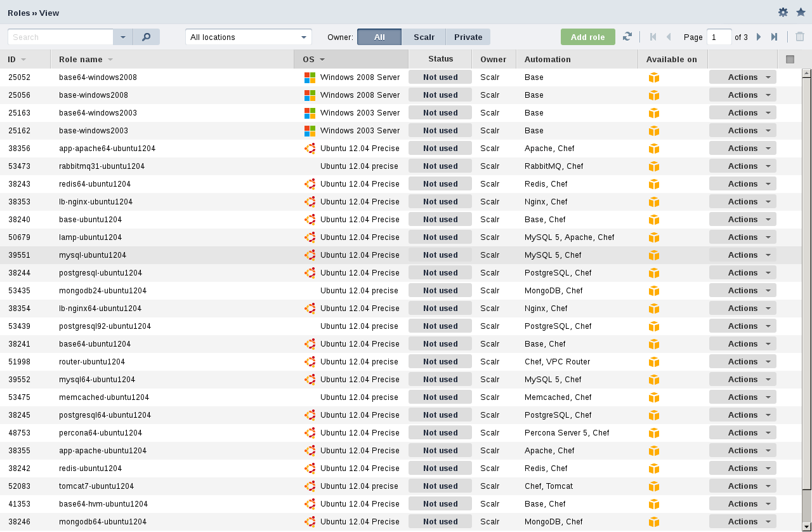812x532 pixels.
Task: Open Actions menu for mongodb64-ubuntu1204
Action: (743, 522)
